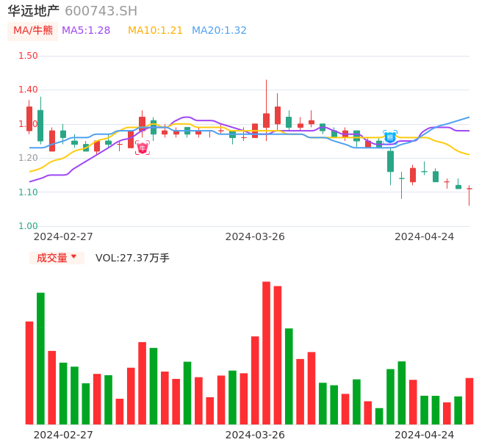The width and height of the screenshot is (504, 445).
Task: Click the 2024-04-24 label under the volume chart
Action: (x=424, y=435)
